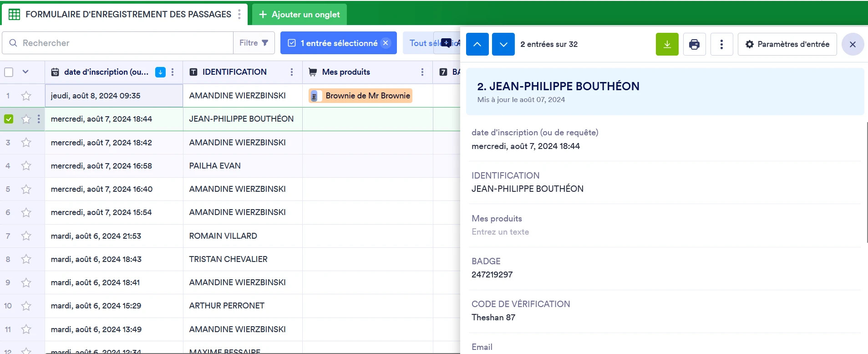Go to previous entry with up arrow
The width and height of the screenshot is (868, 354).
(477, 44)
